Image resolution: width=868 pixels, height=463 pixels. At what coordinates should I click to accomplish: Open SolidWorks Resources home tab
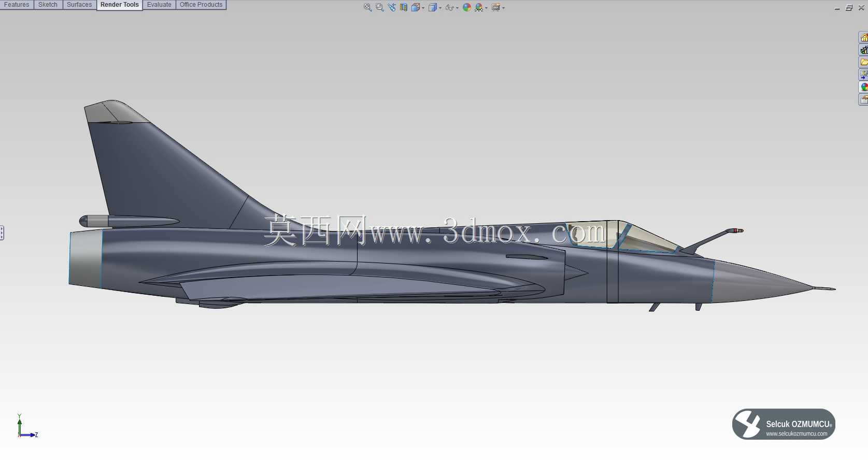[863, 37]
